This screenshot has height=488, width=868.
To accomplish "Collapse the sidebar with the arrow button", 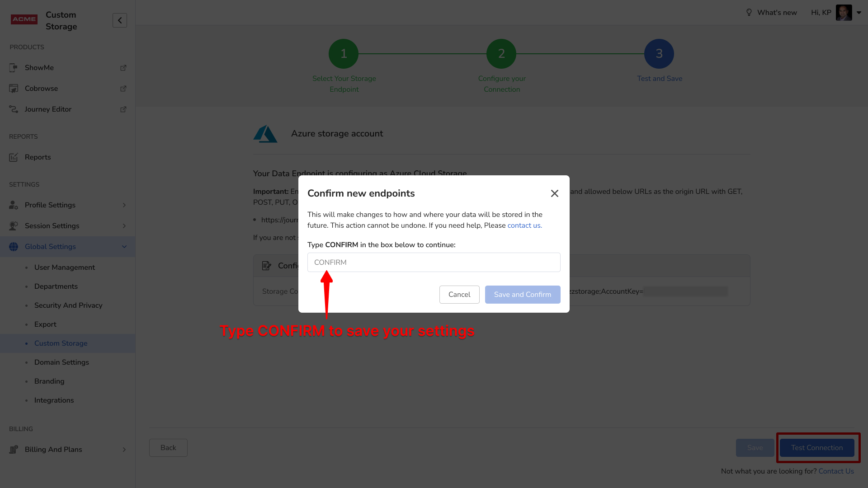I will [120, 20].
